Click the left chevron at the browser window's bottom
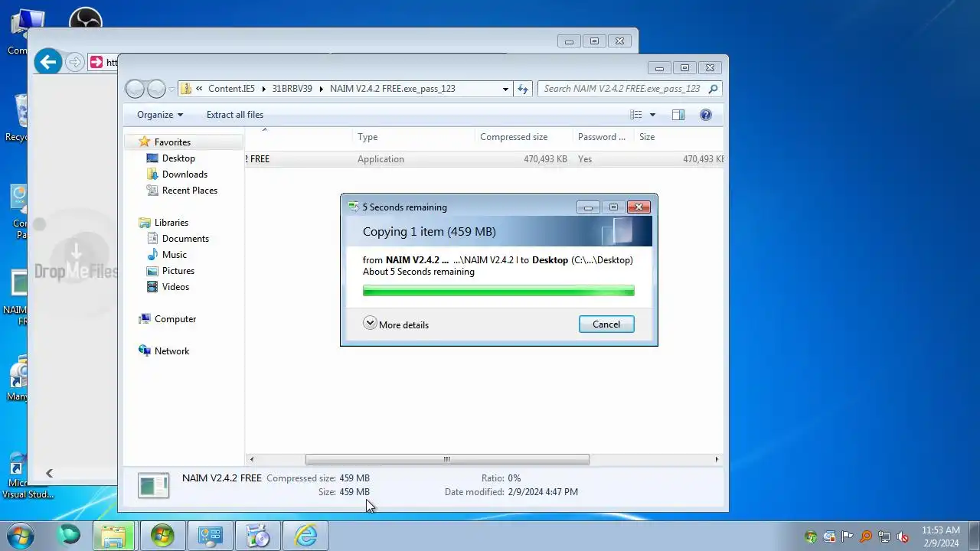This screenshot has width=980, height=551. click(50, 474)
